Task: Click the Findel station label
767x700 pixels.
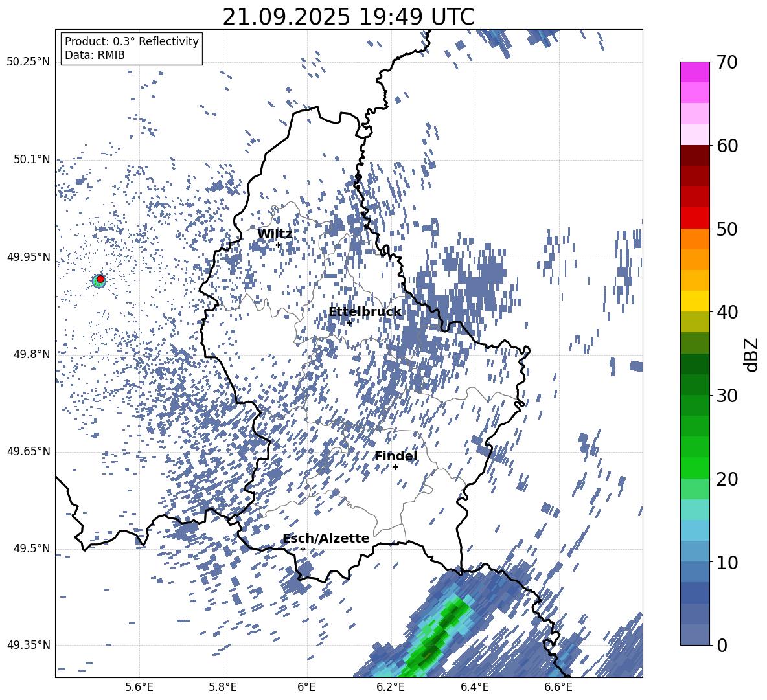Action: (x=396, y=456)
